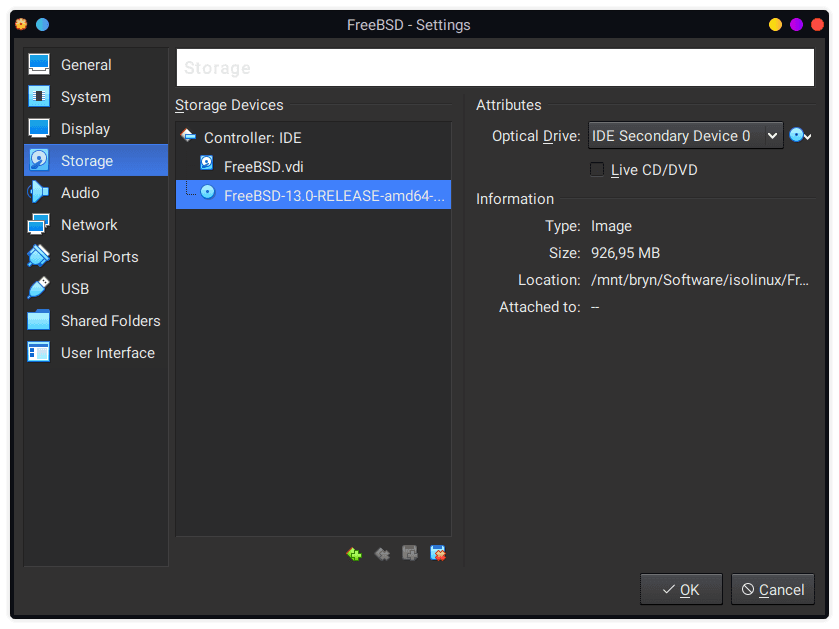This screenshot has width=839, height=629.
Task: Click the add storage attachment icon
Action: point(410,554)
